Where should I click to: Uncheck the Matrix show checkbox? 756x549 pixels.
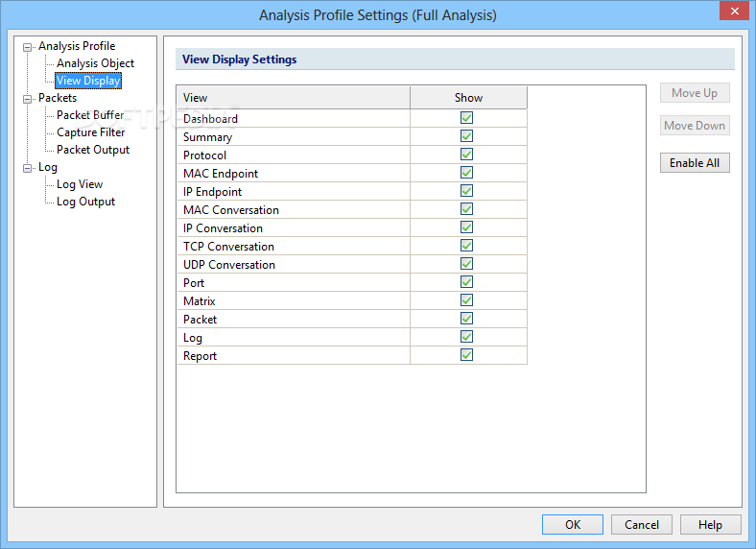click(466, 300)
